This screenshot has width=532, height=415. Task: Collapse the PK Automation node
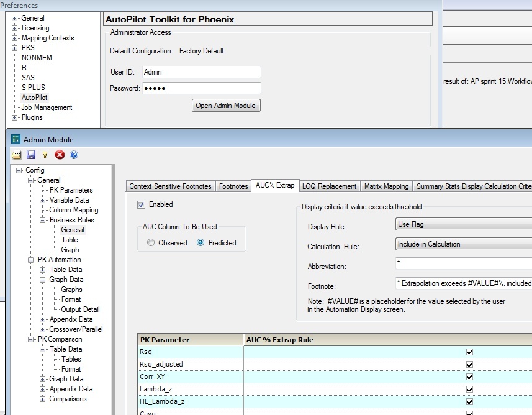30,260
